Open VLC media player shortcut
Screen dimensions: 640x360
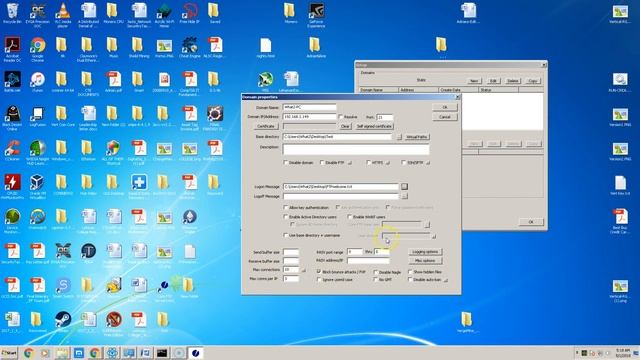[x=62, y=15]
